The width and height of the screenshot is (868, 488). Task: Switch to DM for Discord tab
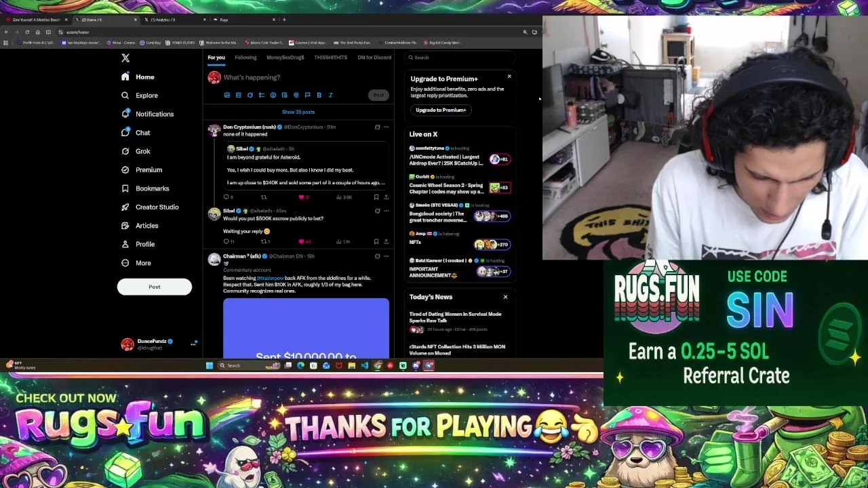click(x=374, y=58)
